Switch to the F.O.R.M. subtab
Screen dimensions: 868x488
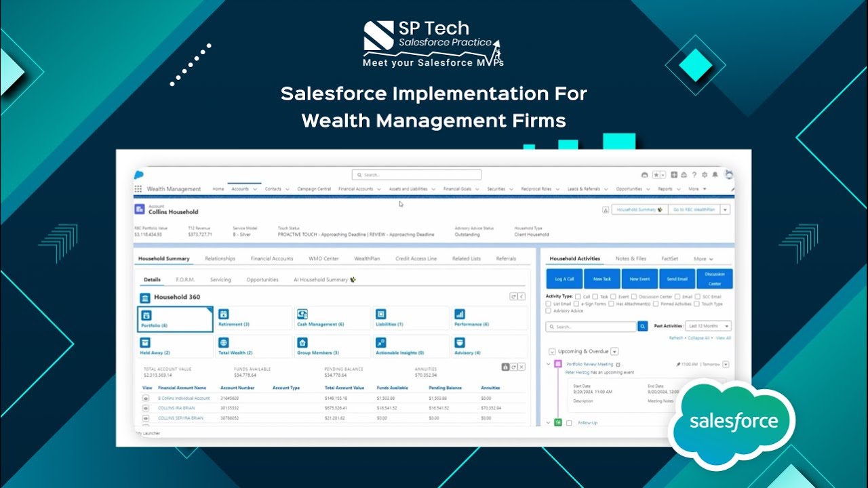[x=186, y=280]
